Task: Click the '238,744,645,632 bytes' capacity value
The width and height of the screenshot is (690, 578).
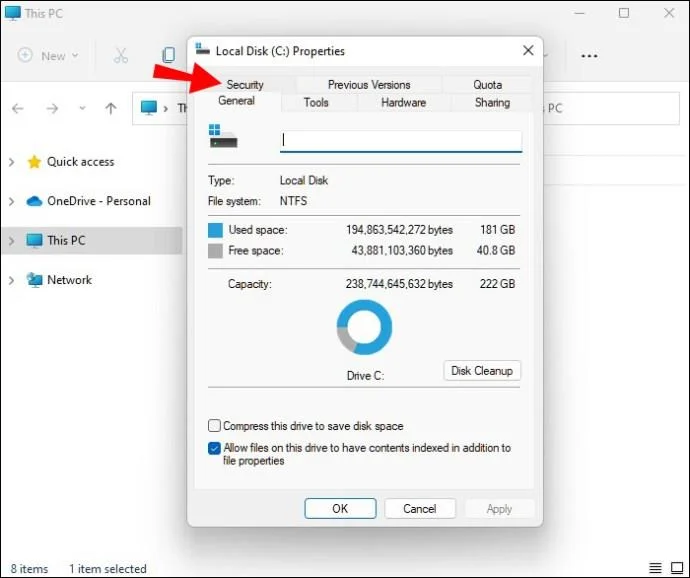Action: (x=399, y=284)
